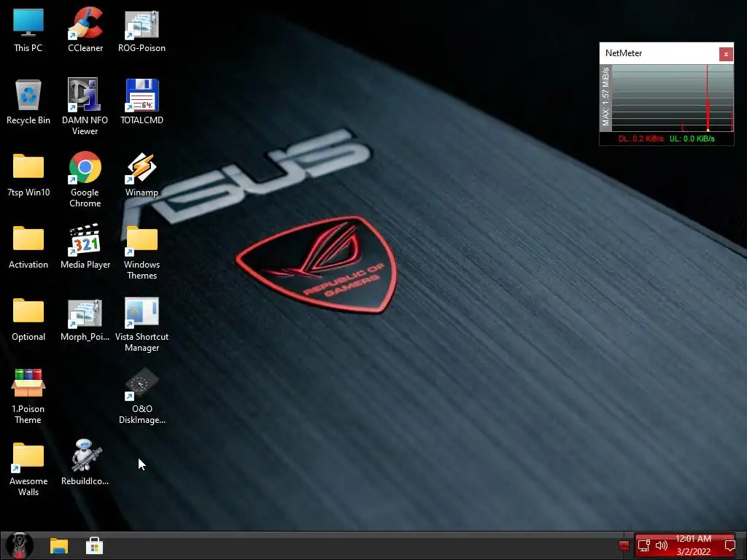Launch DAMN NFO Viewer
The width and height of the screenshot is (747, 560).
coord(85,106)
